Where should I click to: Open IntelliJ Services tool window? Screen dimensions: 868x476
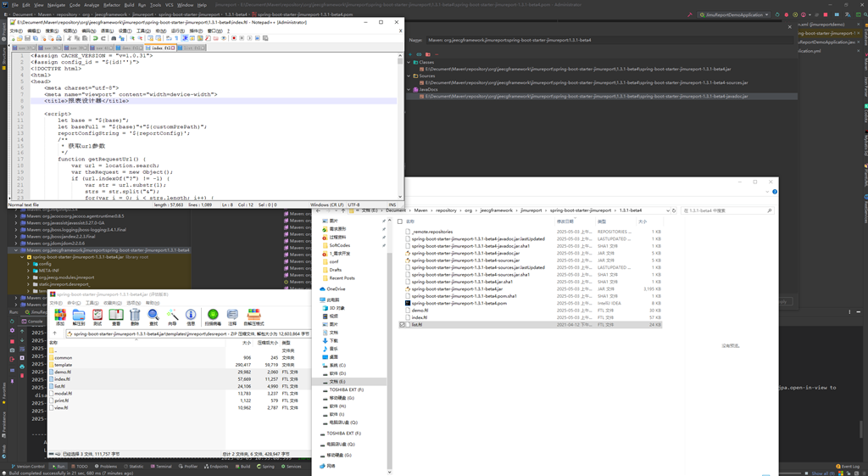(292, 467)
